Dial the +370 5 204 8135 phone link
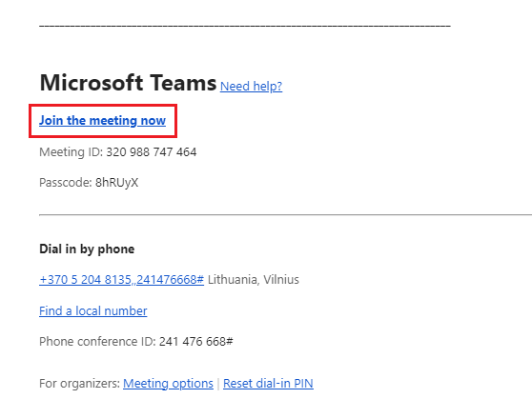 (121, 280)
